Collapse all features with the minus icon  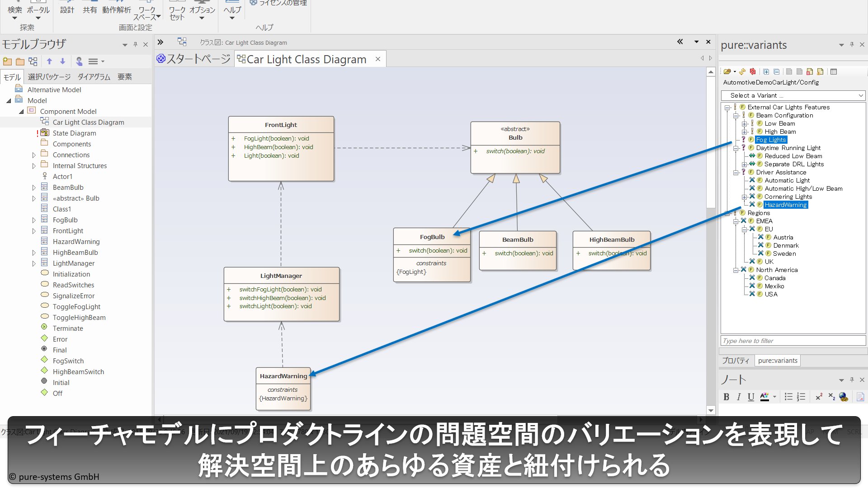777,72
